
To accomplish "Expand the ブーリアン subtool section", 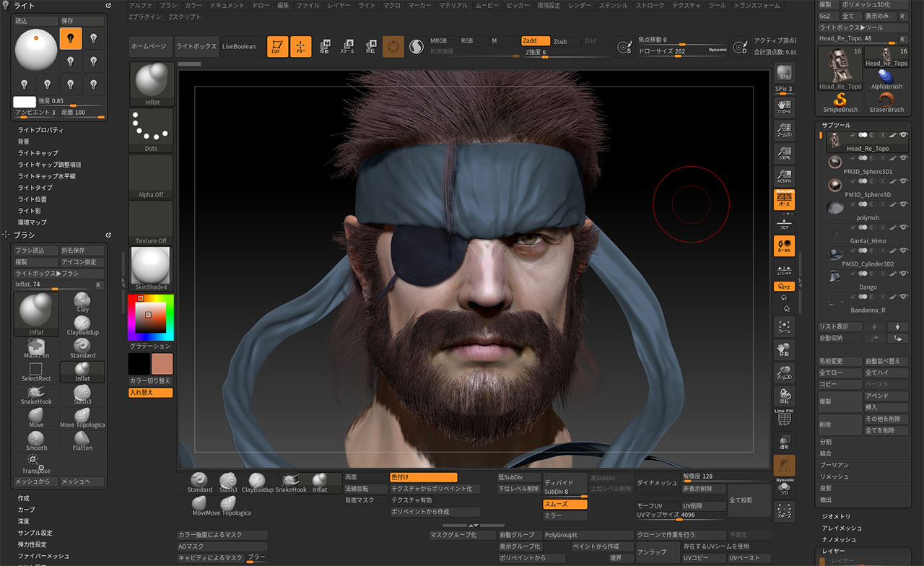I will [x=834, y=465].
